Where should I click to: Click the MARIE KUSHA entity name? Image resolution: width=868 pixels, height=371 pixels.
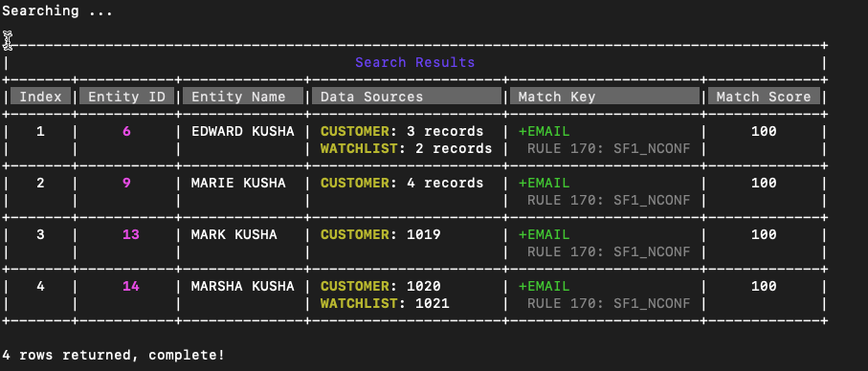(238, 183)
